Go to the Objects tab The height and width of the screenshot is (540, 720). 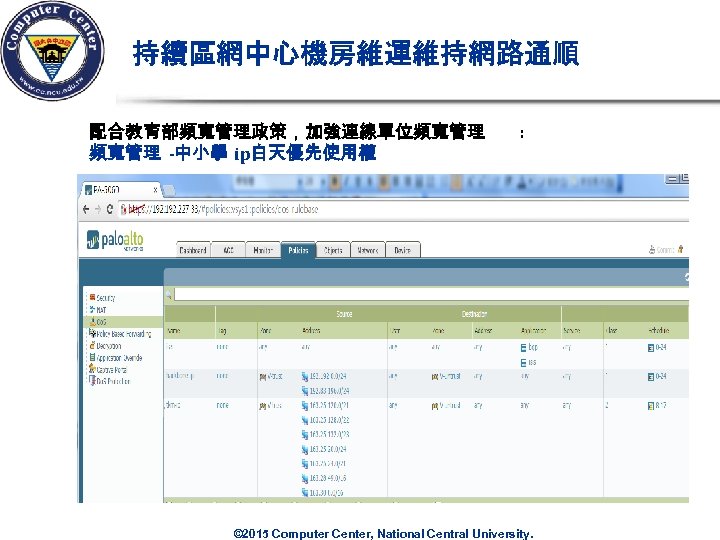tap(333, 250)
